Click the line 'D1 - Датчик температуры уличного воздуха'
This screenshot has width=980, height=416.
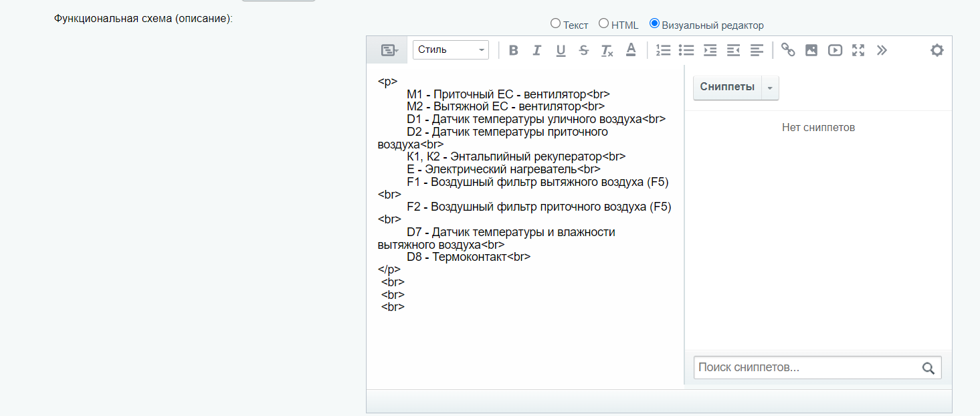point(536,119)
